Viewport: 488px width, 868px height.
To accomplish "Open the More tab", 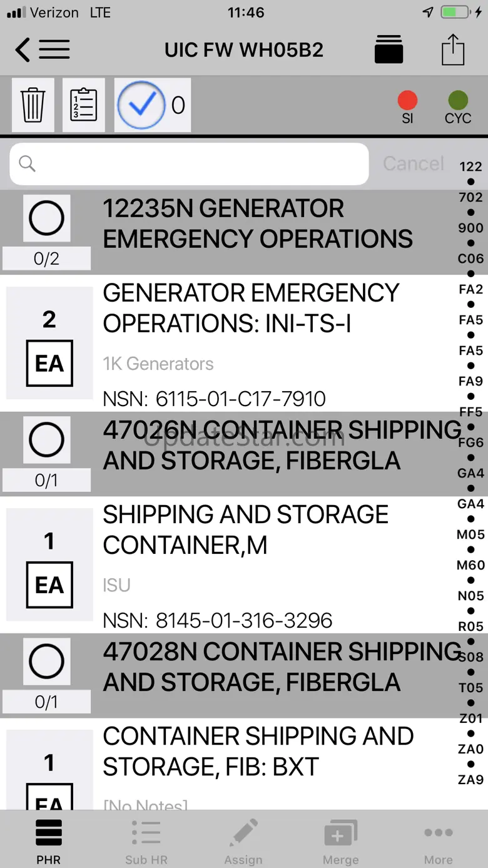I will click(x=438, y=842).
